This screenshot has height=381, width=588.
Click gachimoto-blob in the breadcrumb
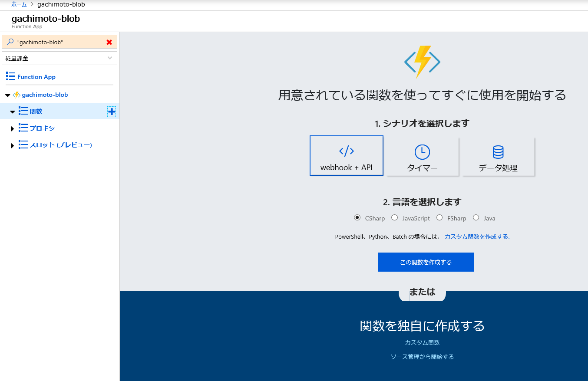click(61, 4)
